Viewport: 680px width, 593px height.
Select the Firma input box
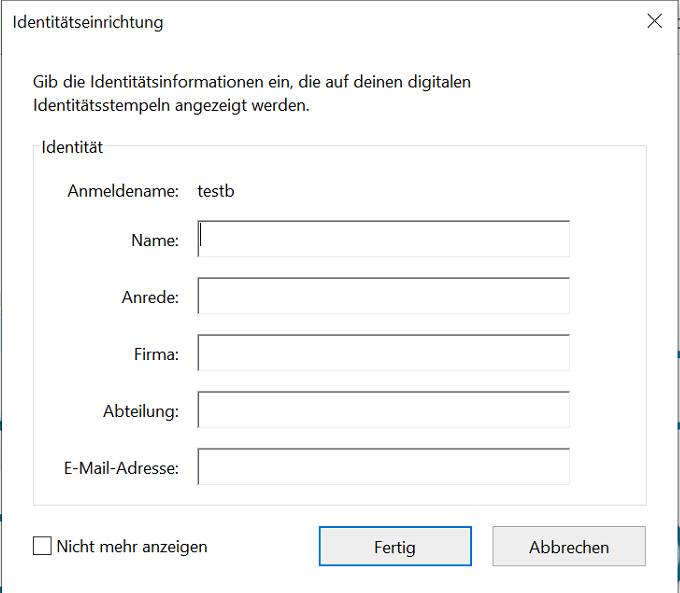pos(383,353)
